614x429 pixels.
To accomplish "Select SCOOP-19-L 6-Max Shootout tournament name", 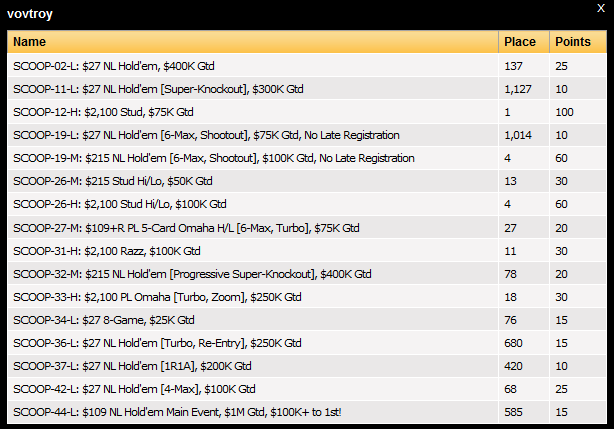I will coord(206,135).
